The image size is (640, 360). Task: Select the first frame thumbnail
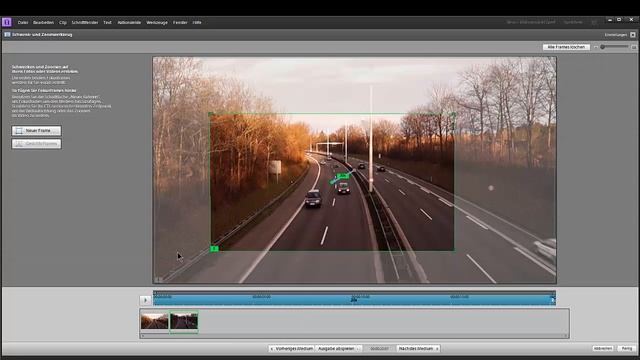click(154, 321)
